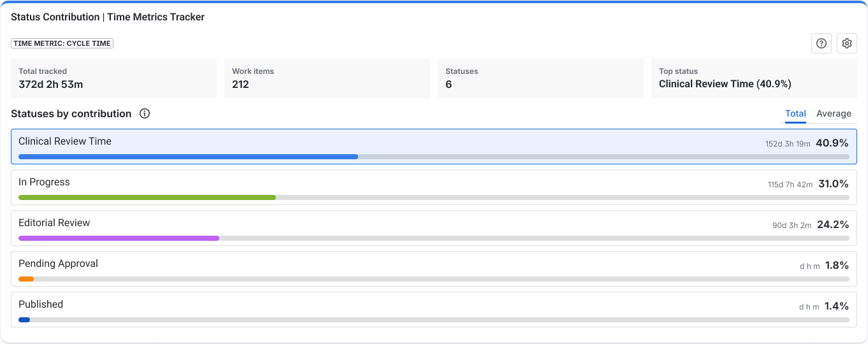
Task: Open the settings gear icon
Action: [847, 43]
